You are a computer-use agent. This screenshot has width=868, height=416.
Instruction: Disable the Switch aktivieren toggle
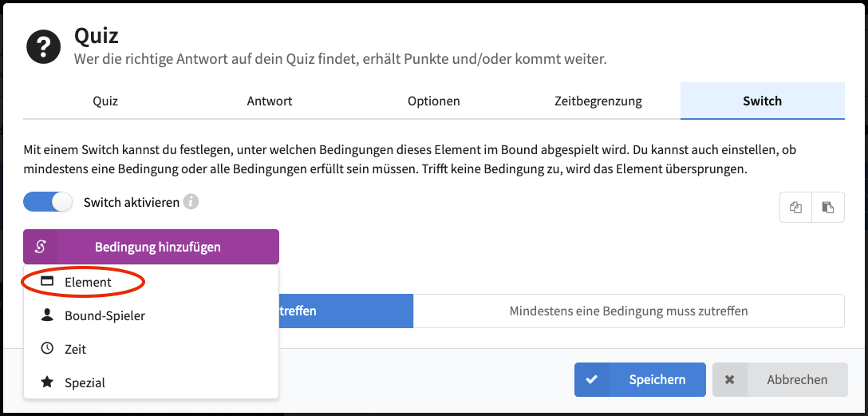48,202
